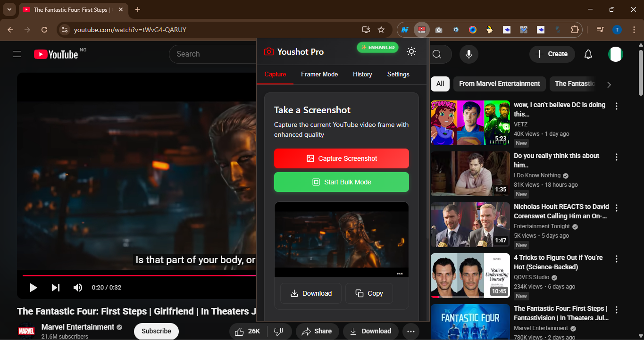Open the Marvel Entertainment channel name link
The height and width of the screenshot is (340, 644).
[78, 327]
